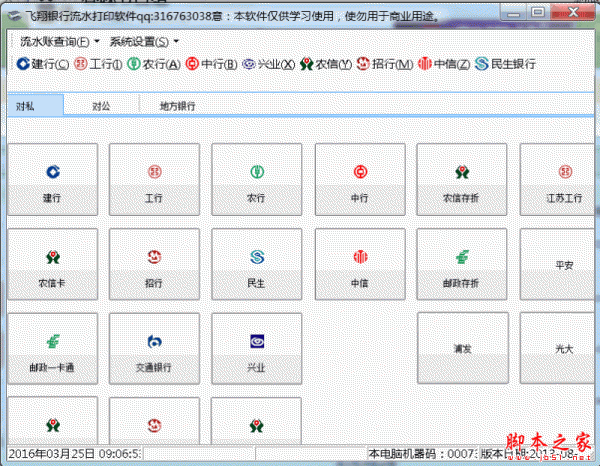Open the 农信存折 tile
600x466 pixels.
[462, 179]
